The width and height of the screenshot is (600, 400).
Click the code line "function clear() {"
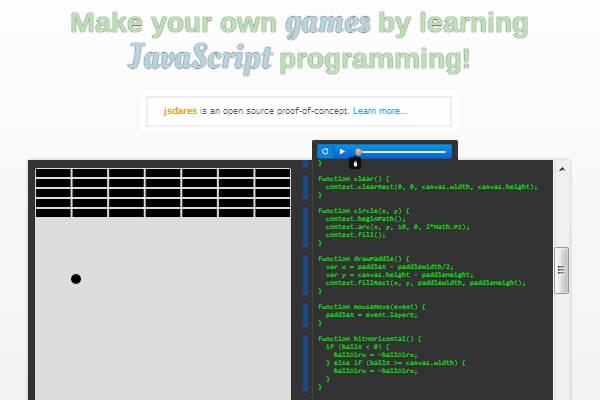(354, 179)
